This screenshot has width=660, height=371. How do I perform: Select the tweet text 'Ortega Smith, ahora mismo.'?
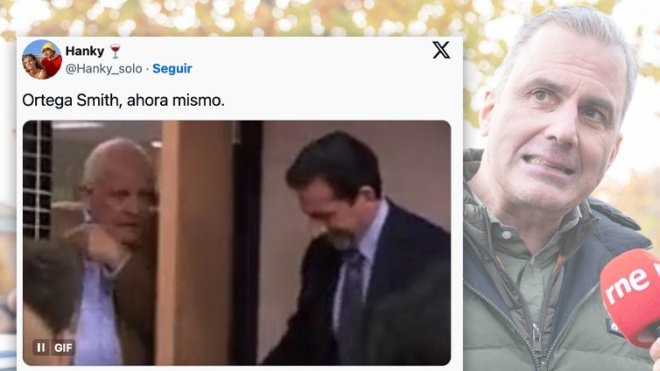[123, 100]
